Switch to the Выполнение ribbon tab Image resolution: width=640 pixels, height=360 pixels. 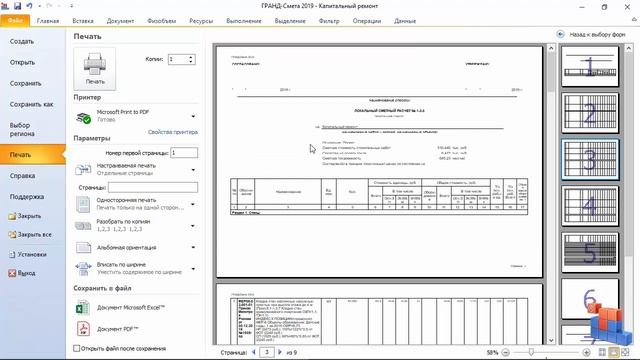click(244, 21)
